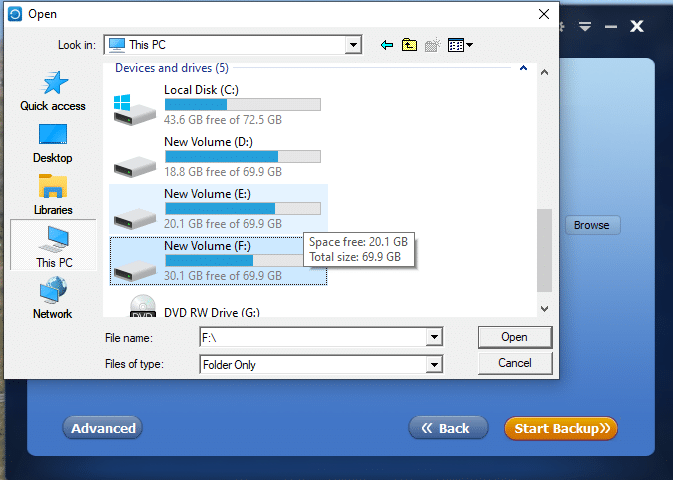Select the New Volume (D:) drive

click(208, 142)
